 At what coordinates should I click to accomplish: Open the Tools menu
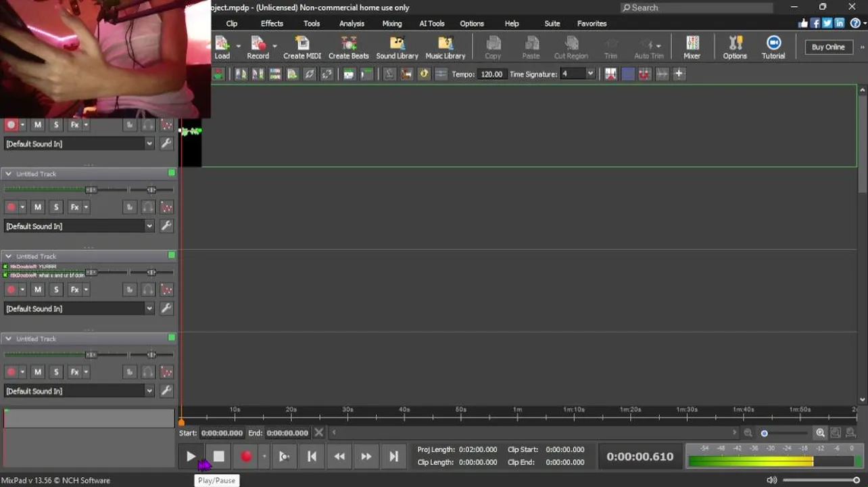(312, 24)
